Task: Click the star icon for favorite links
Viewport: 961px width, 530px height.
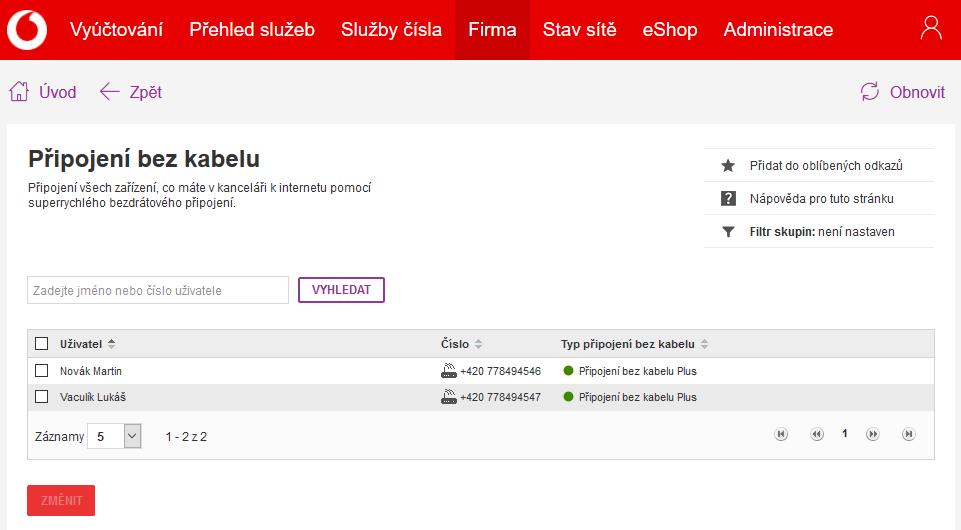Action: 727,165
